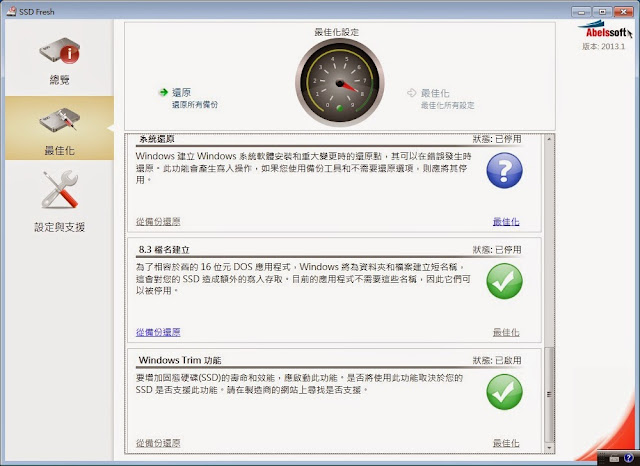Viewport: 640px width, 466px height.
Task: Click the SSD Fresh title bar icon
Action: coord(11,11)
